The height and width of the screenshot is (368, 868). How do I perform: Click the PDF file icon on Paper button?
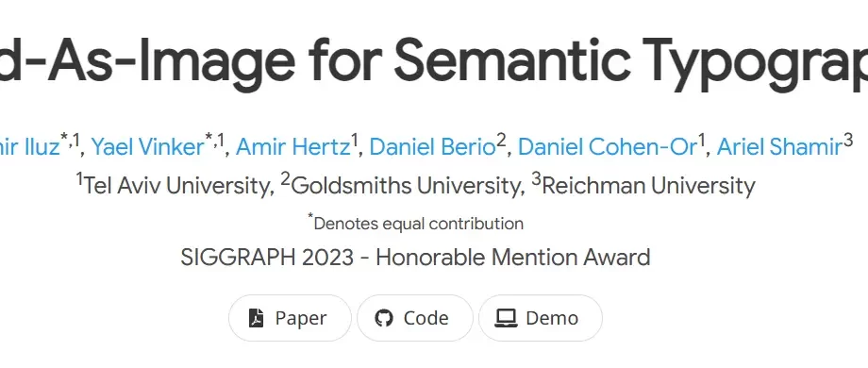pos(256,318)
